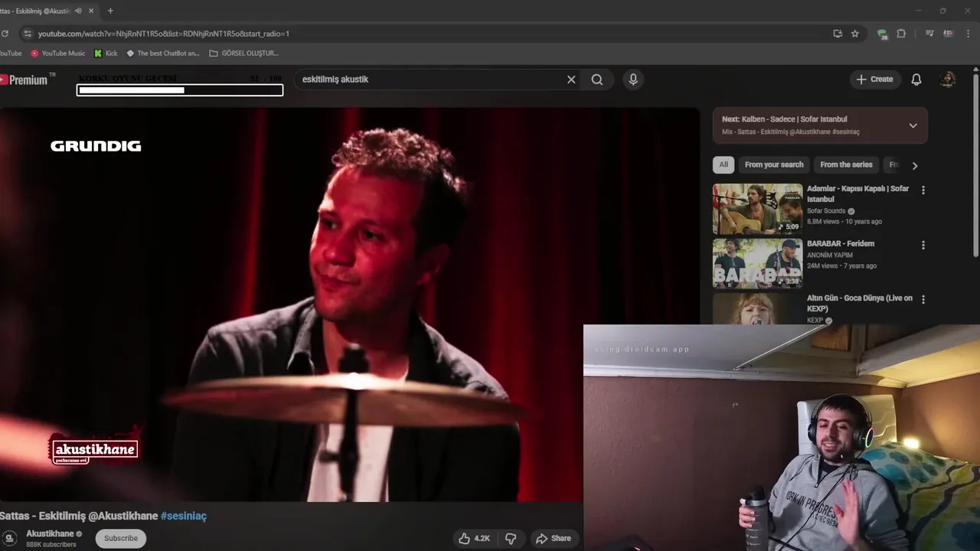Open the Chrome profile avatar
This screenshot has width=980, height=551.
click(949, 34)
